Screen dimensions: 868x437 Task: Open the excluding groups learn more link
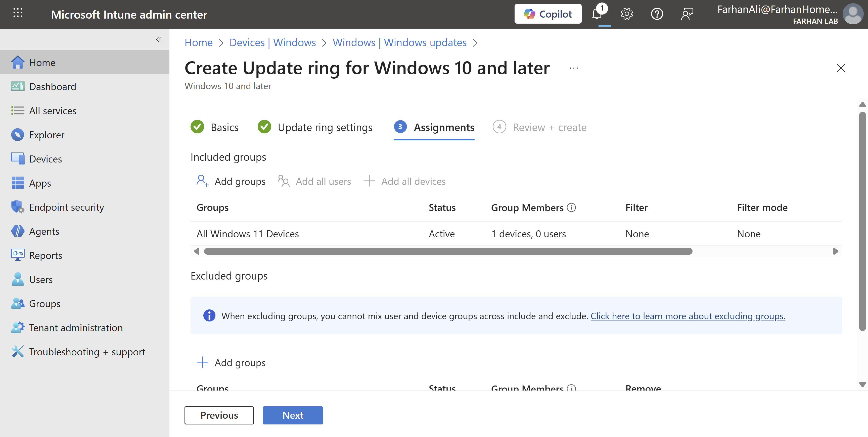pos(688,316)
